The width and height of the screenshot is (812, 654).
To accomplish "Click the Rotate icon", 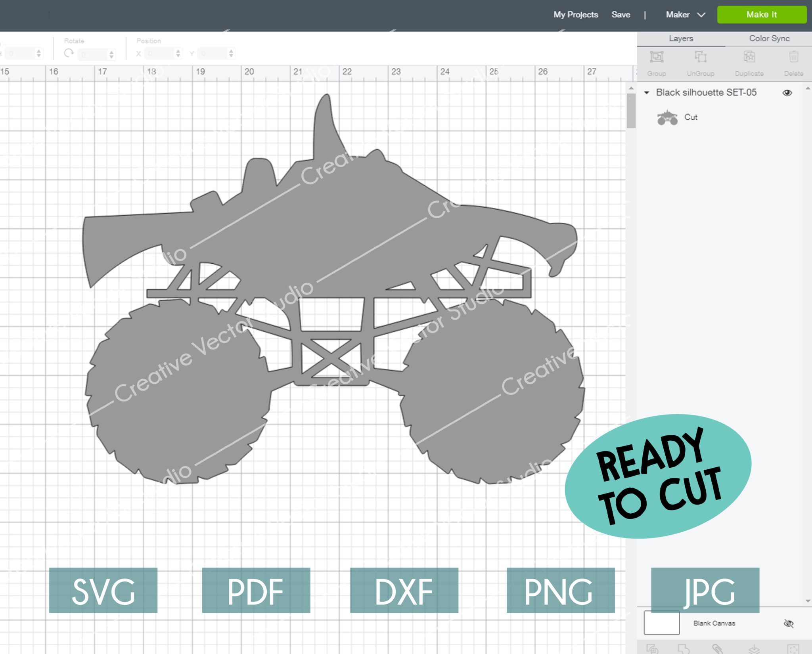I will coord(69,53).
